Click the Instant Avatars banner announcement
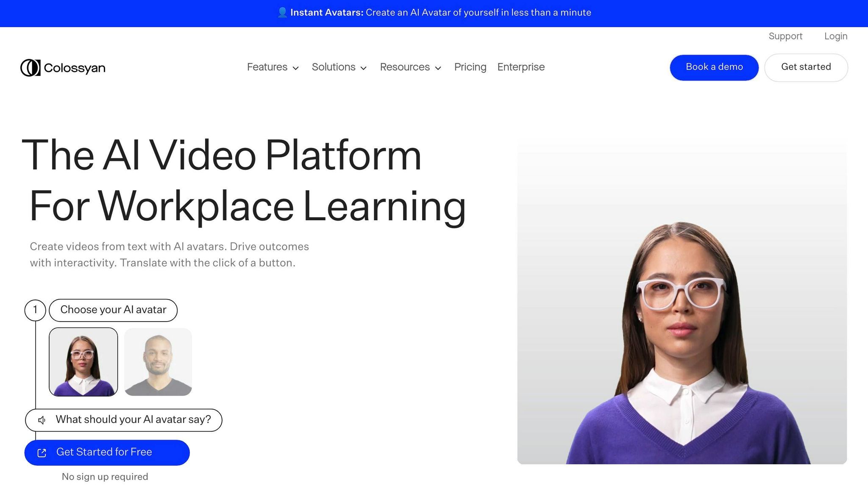The width and height of the screenshot is (868, 488). (x=434, y=13)
